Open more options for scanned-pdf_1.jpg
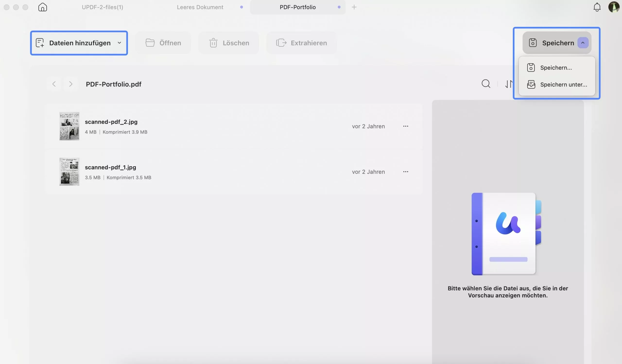The image size is (622, 364). 406,172
